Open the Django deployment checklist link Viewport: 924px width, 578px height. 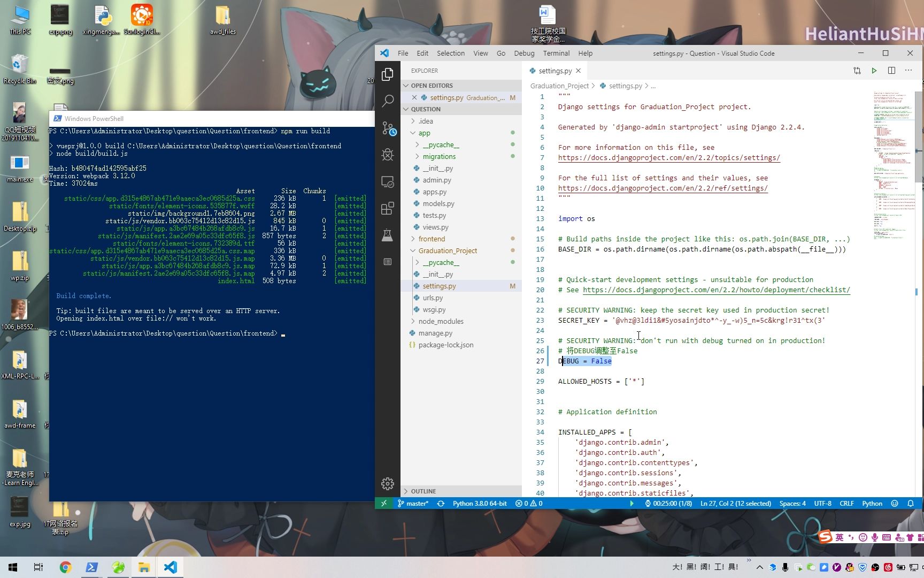716,290
